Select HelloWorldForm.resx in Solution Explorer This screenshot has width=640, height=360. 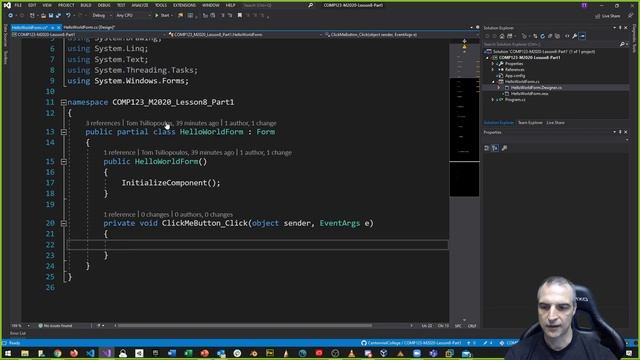pyautogui.click(x=529, y=94)
